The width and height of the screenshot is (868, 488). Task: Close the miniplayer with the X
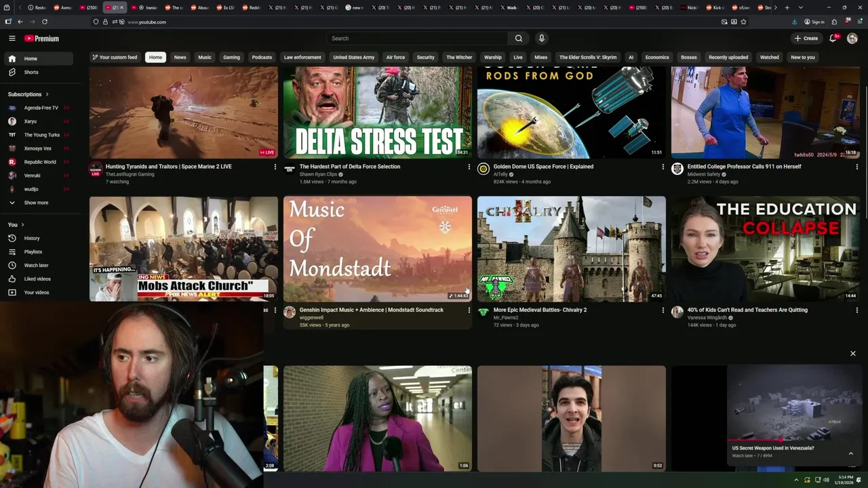pyautogui.click(x=853, y=353)
